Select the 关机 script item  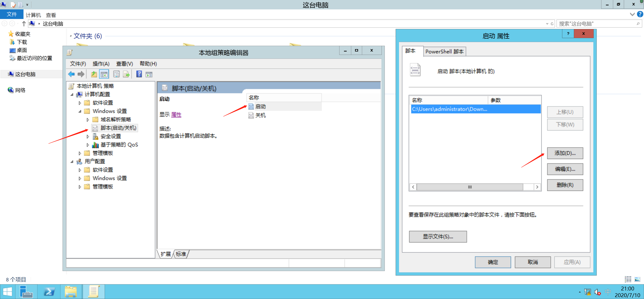coord(260,115)
